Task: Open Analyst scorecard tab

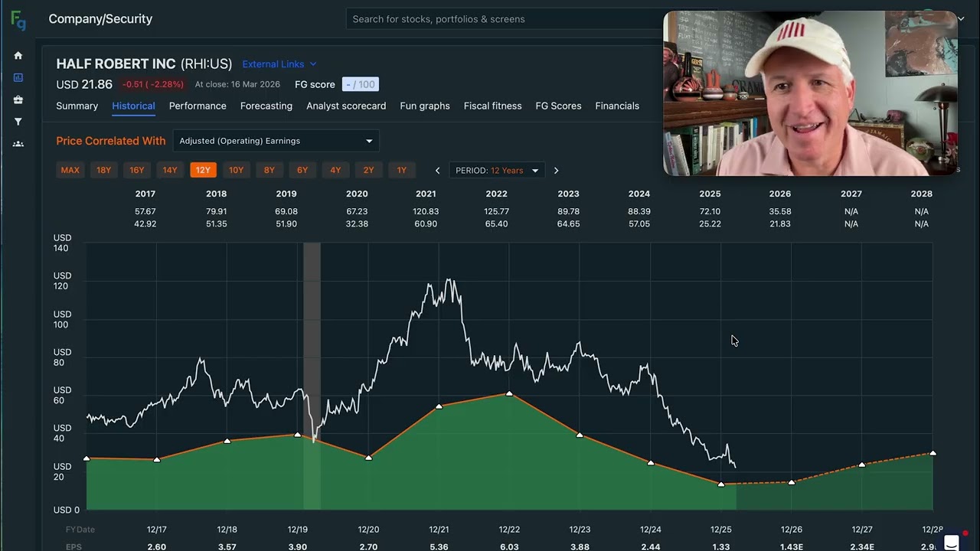Action: [346, 106]
